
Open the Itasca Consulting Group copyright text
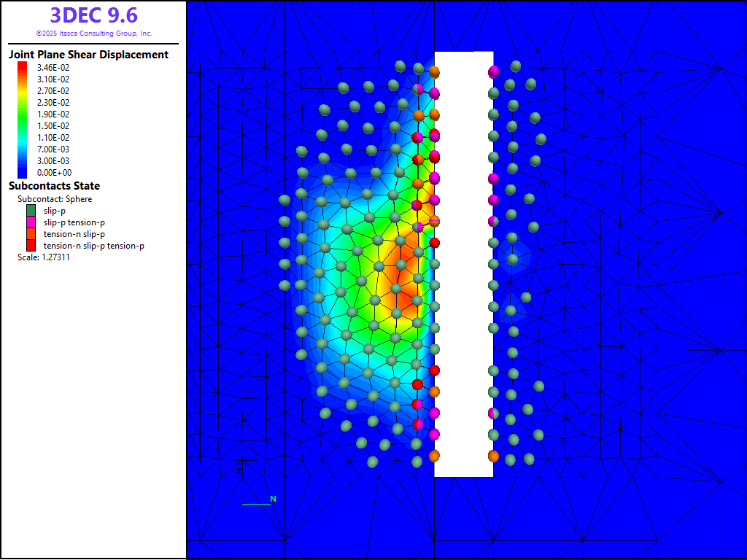[x=93, y=34]
